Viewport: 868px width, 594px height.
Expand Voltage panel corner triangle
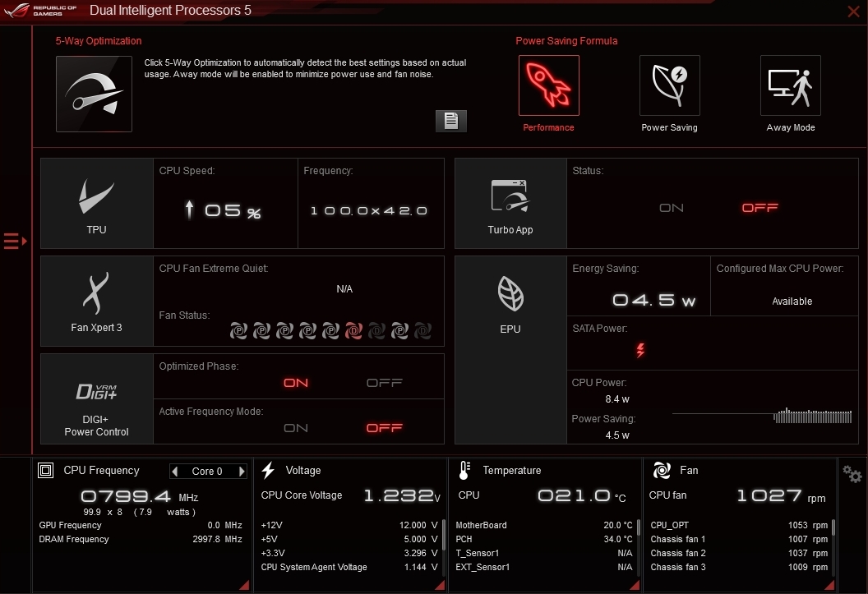click(440, 585)
